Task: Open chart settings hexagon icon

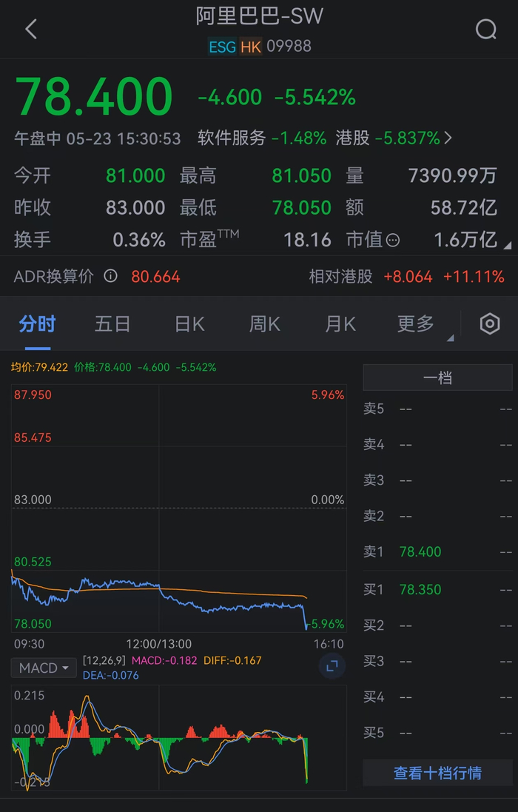Action: (490, 324)
